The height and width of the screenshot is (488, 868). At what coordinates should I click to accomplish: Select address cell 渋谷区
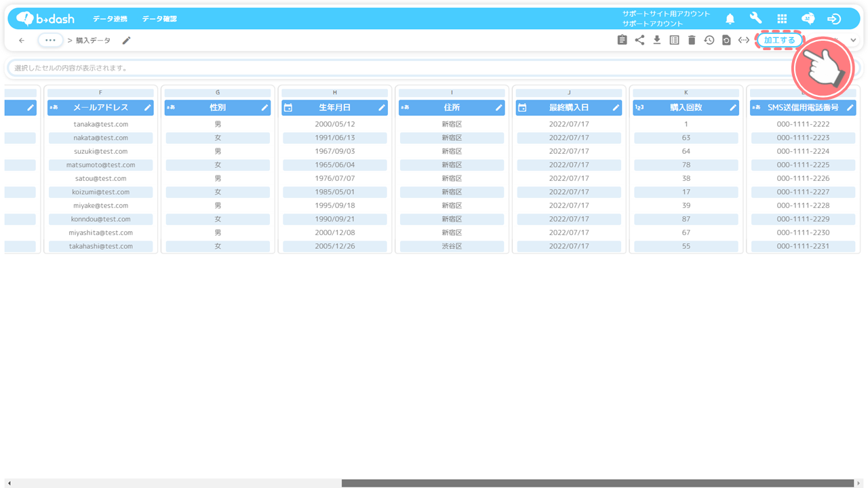tap(452, 246)
